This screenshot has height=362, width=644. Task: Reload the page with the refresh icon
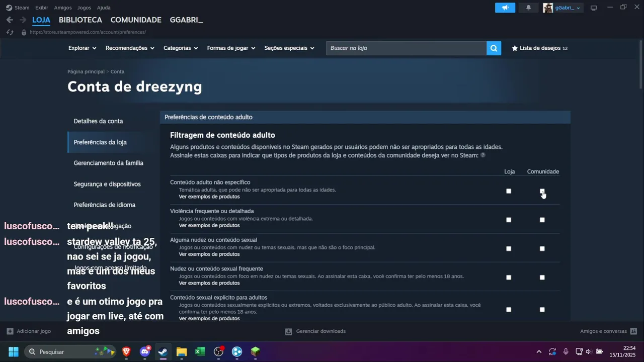(x=10, y=32)
